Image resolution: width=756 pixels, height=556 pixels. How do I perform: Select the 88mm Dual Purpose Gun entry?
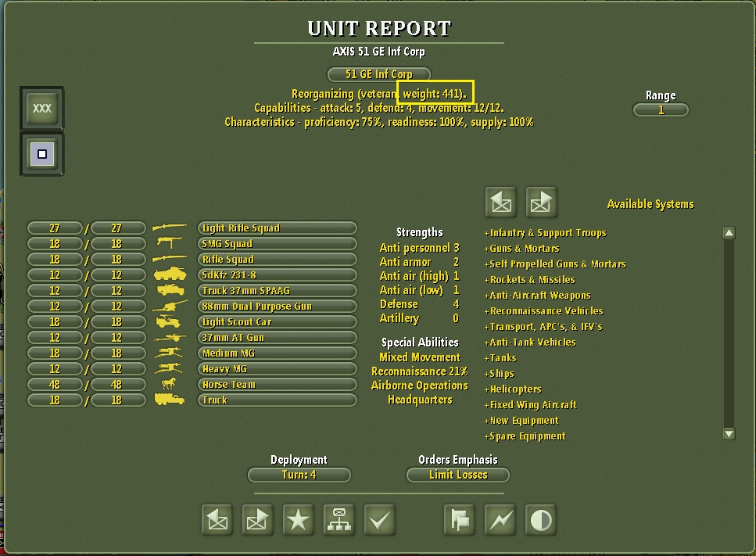click(278, 307)
